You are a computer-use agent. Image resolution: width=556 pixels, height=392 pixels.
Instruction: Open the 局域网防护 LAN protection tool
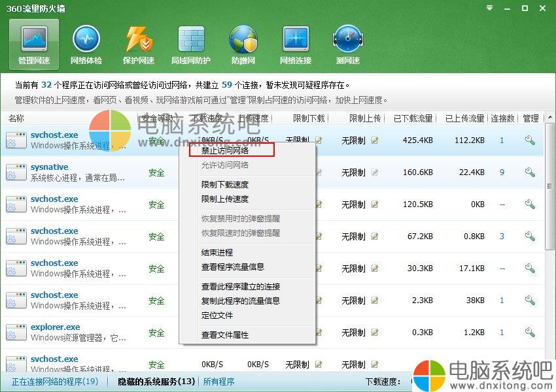(191, 45)
